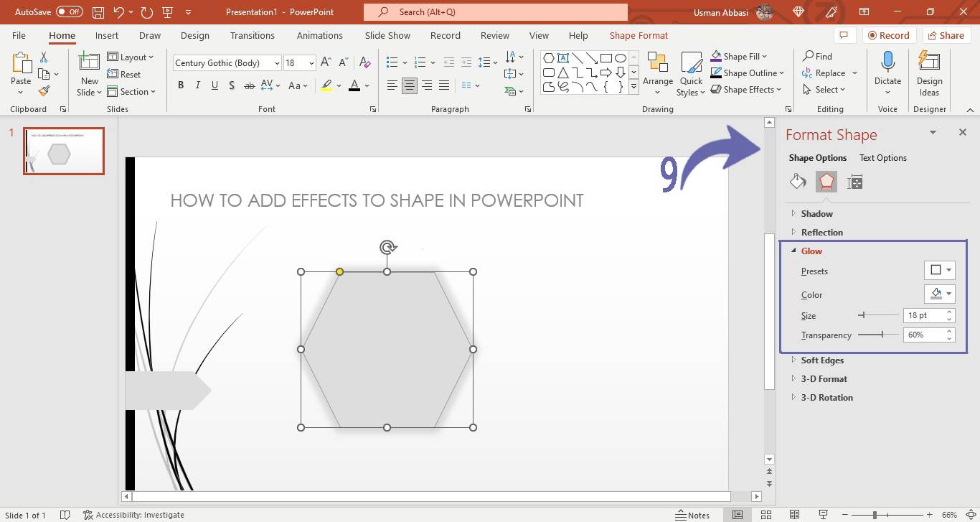Start presentation from beginning icon

point(168,12)
